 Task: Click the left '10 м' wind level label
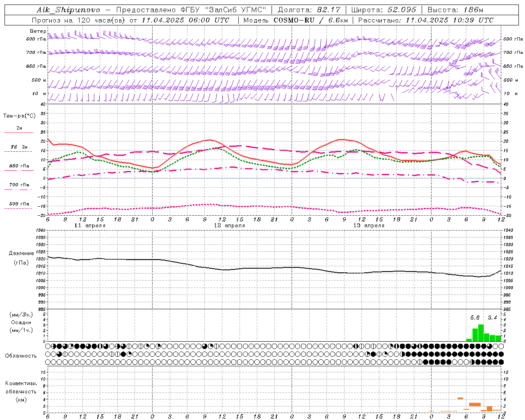[x=39, y=94]
